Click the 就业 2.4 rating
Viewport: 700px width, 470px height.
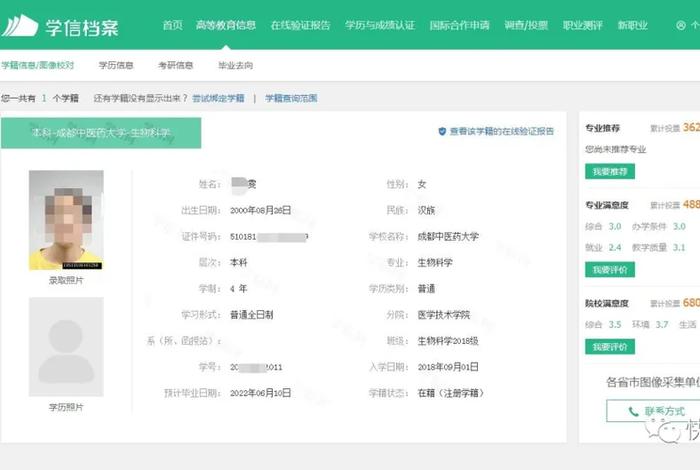603,247
